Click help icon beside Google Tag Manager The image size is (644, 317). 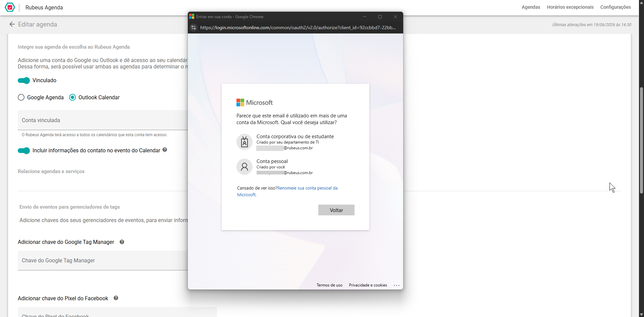[x=122, y=242]
